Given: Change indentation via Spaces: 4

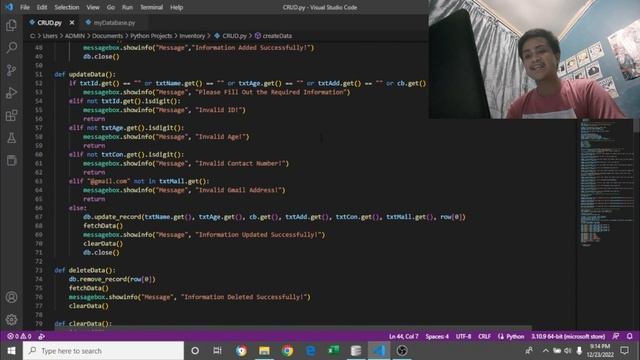Looking at the screenshot, I should tap(437, 336).
